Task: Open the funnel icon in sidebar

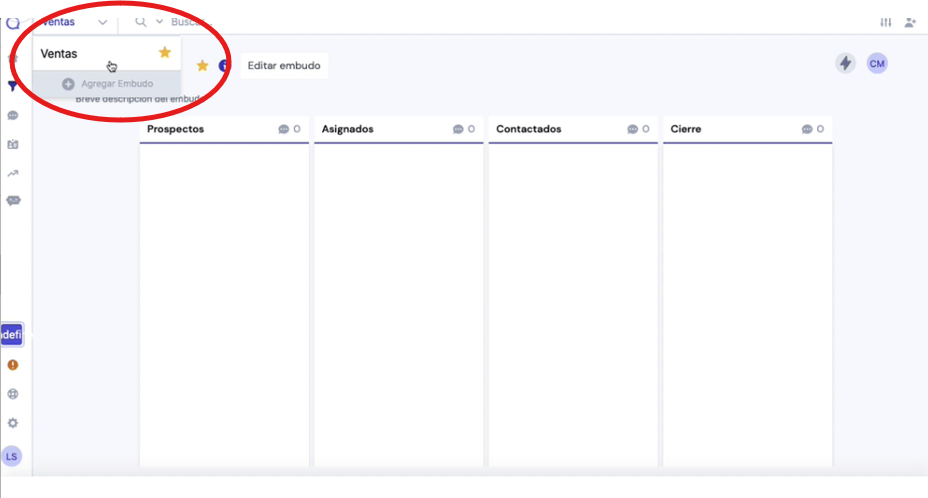Action: pos(12,86)
